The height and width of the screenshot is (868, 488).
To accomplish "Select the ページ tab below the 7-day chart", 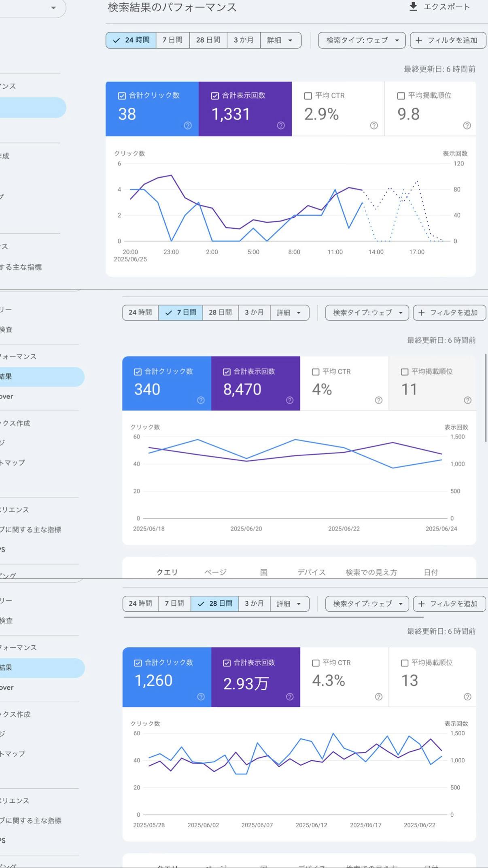I will (x=215, y=572).
